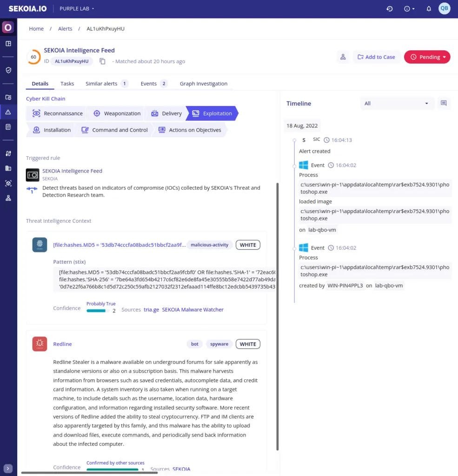The width and height of the screenshot is (458, 476).
Task: Click the fingerprint indicator icon
Action: click(40, 245)
